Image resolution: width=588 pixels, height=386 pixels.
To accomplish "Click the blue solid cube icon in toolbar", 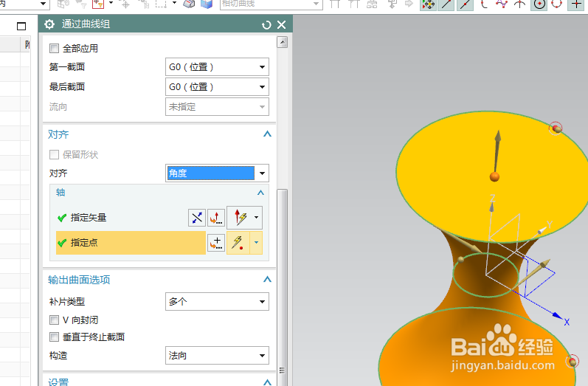I will pos(207,4).
